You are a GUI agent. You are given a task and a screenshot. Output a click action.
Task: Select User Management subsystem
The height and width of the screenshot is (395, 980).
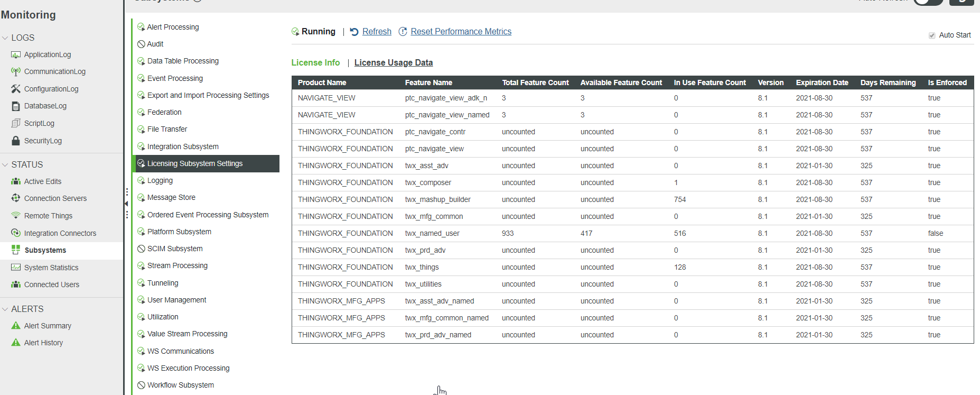click(176, 300)
